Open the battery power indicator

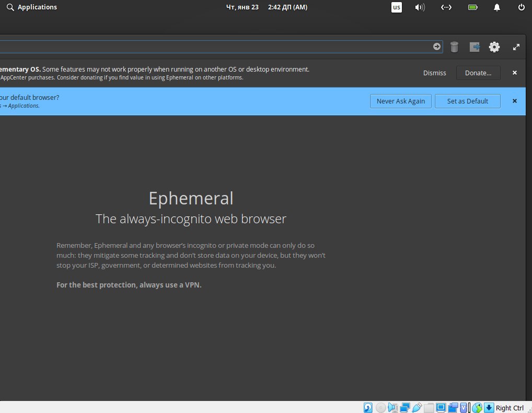click(x=472, y=7)
